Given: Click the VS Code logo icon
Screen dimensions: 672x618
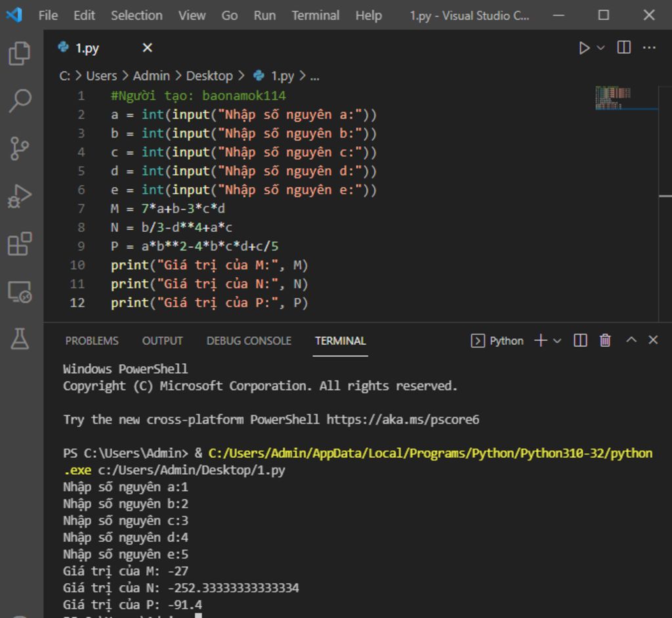Looking at the screenshot, I should (14, 15).
